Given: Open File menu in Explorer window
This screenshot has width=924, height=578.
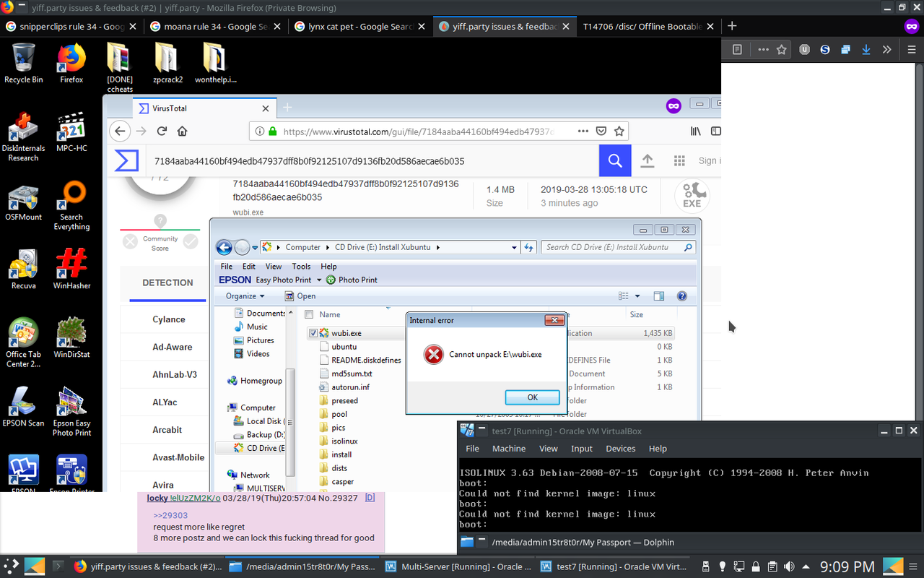Looking at the screenshot, I should click(227, 266).
